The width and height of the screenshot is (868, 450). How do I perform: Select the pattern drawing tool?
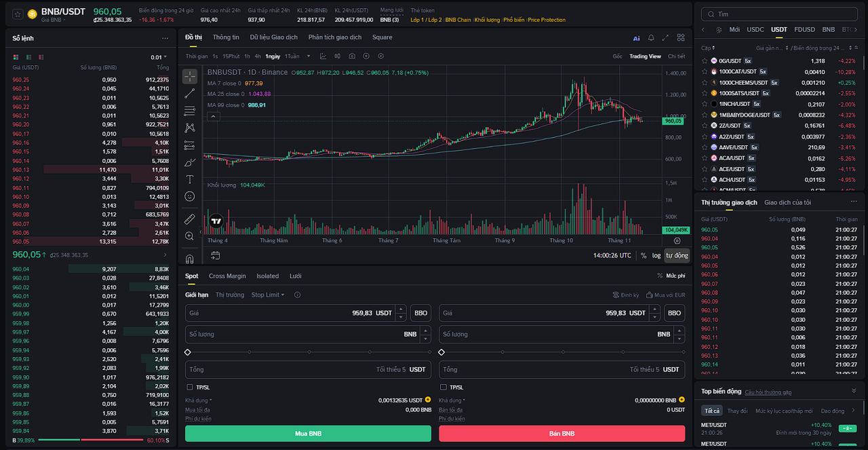pos(189,128)
